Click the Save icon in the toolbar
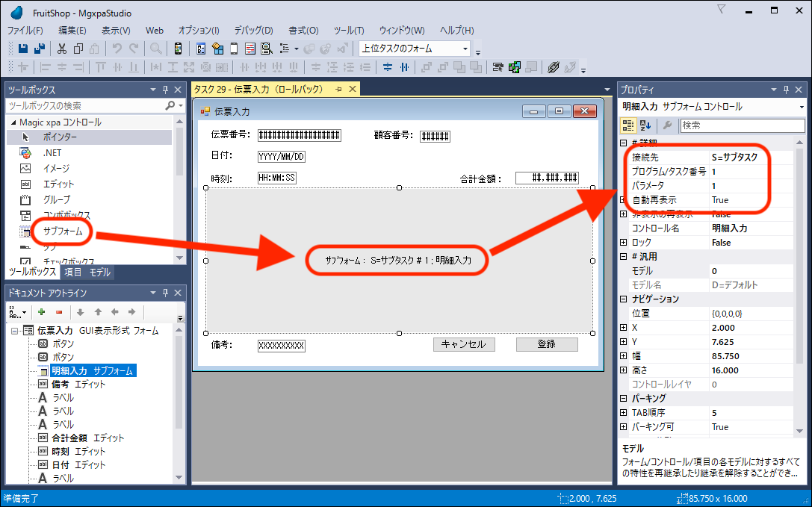The height and width of the screenshot is (507, 812). point(22,49)
